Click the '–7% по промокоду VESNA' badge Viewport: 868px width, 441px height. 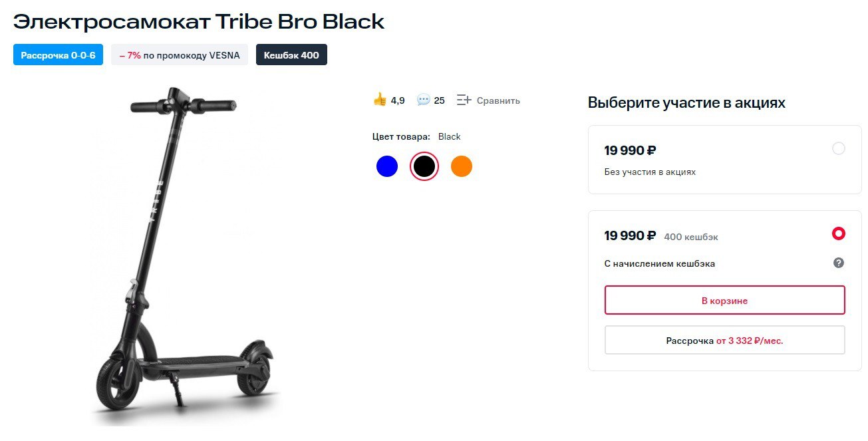tap(180, 55)
